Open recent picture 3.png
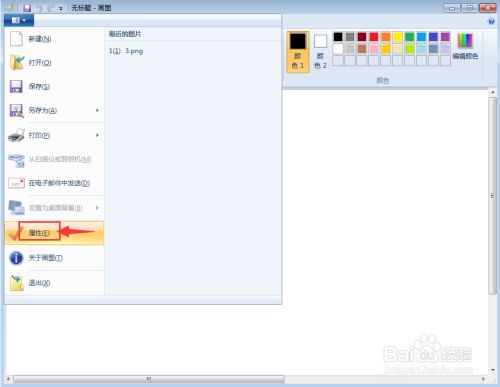Screen dimensions: 500x387 (x=126, y=51)
